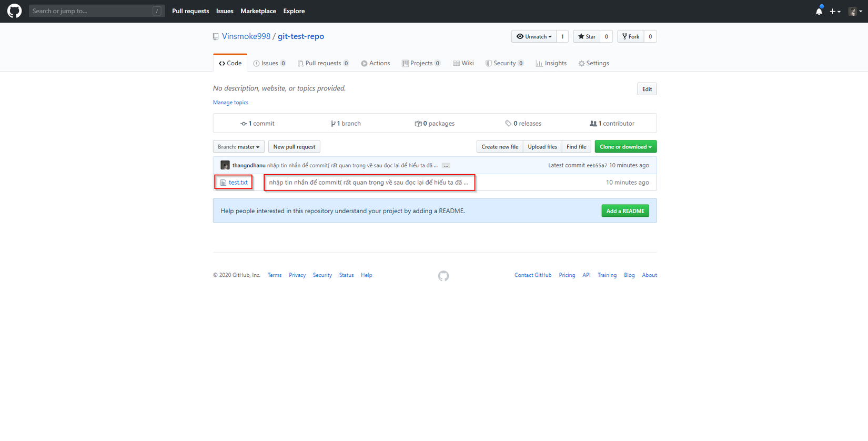Viewport: 868px width, 441px height.
Task: View the watchers count
Action: click(x=562, y=36)
